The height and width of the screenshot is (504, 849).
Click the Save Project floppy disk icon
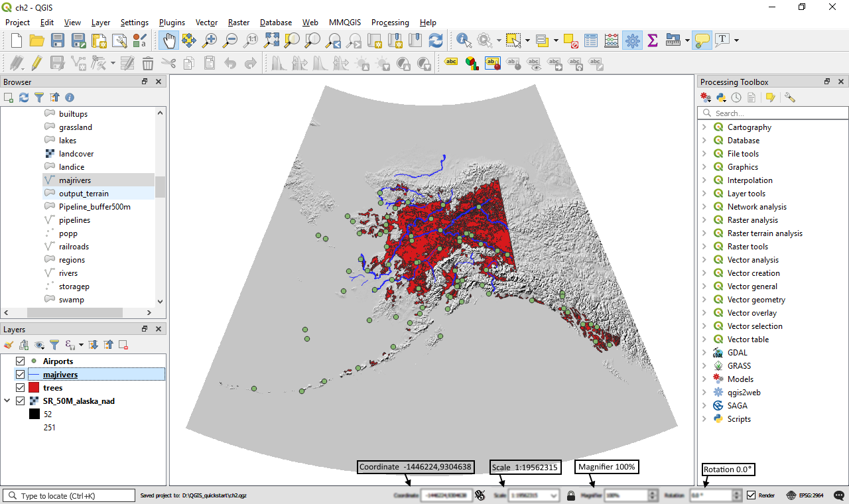58,40
